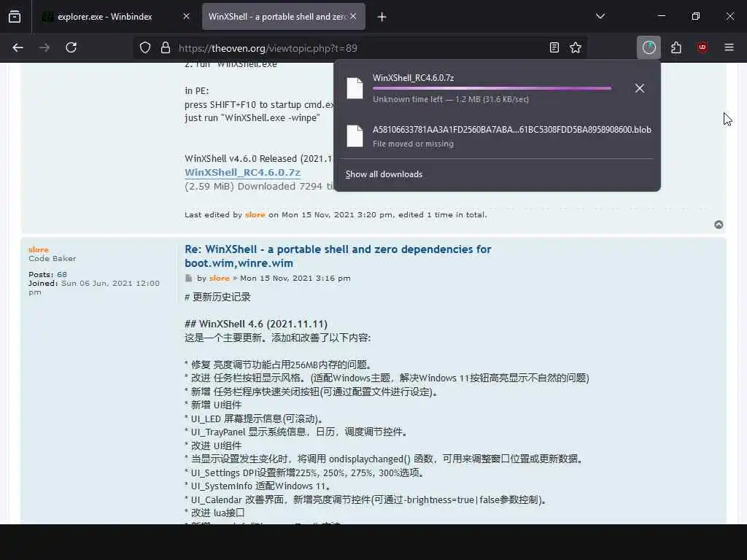Reload the current page

71,47
